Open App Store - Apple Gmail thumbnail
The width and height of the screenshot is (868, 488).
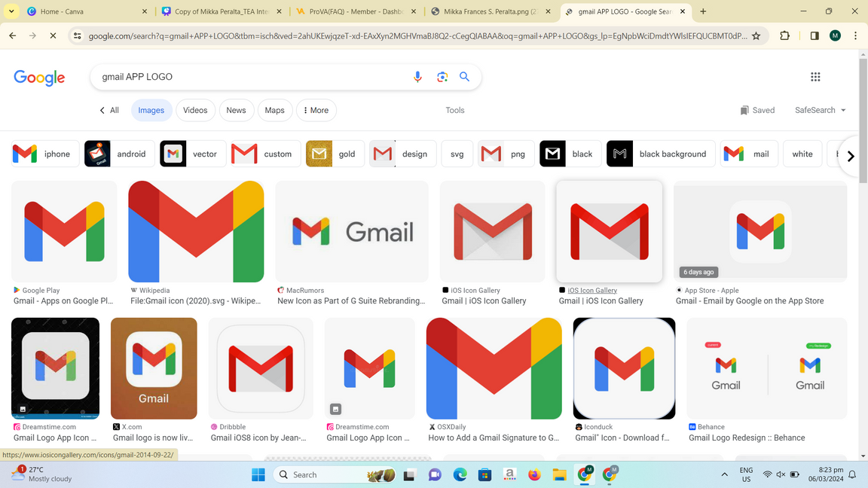[760, 231]
